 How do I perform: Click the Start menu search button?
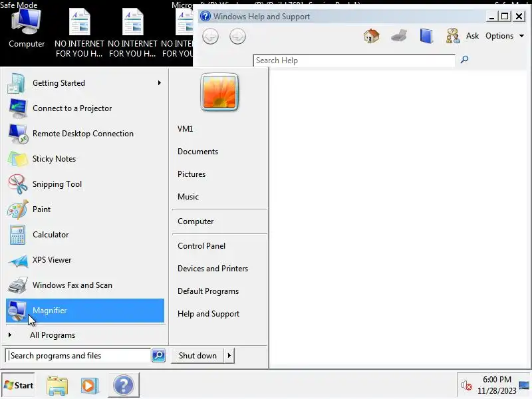[158, 356]
